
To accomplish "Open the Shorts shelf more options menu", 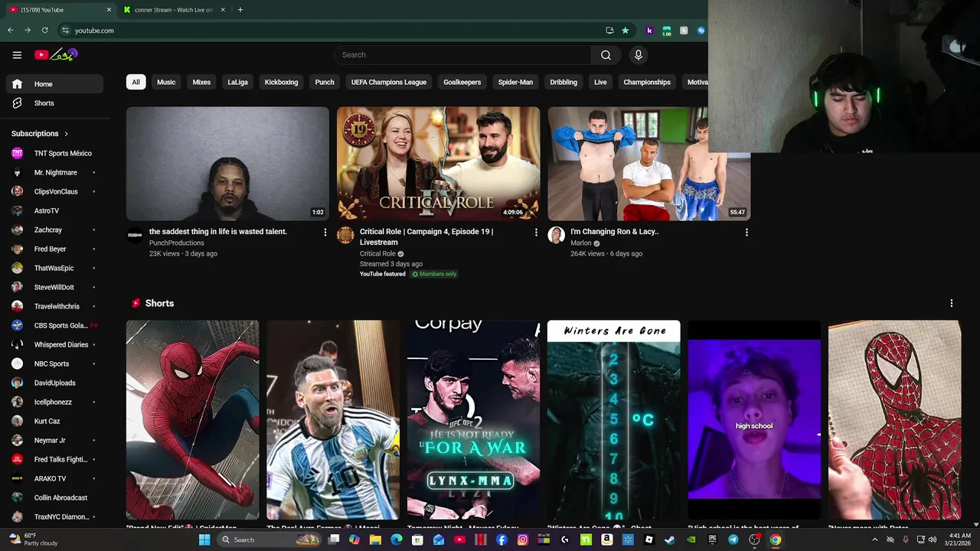I will click(952, 304).
